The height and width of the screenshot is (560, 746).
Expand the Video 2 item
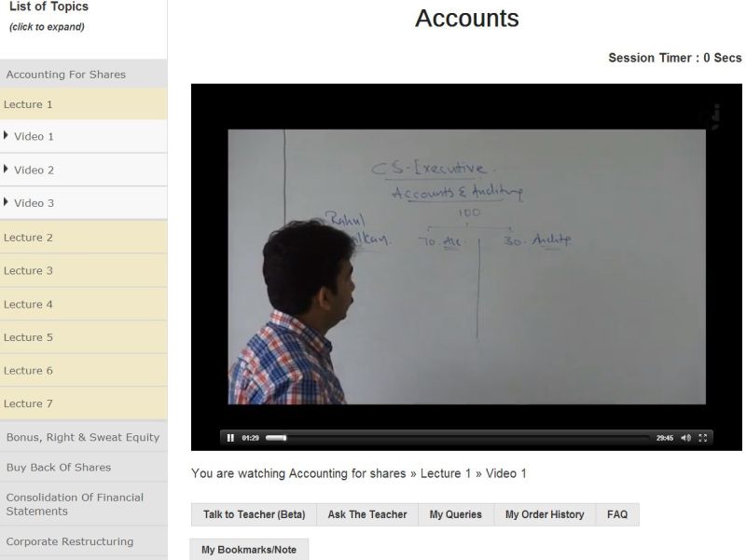coord(34,170)
